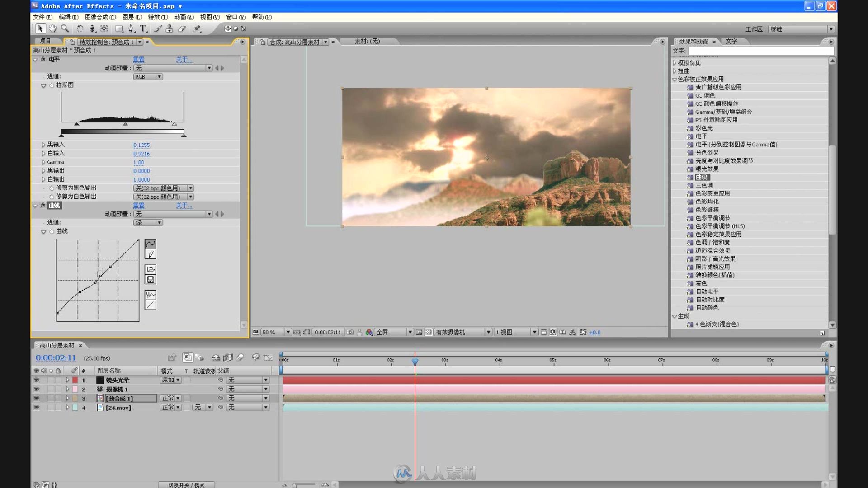Toggle transparency grid in viewer
The image size is (868, 488).
coord(428,332)
